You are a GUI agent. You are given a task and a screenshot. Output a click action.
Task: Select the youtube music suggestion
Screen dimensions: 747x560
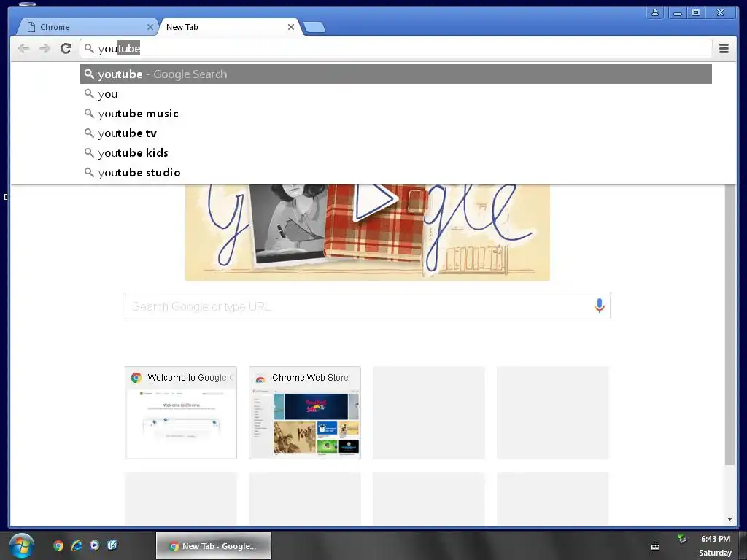click(x=395, y=113)
